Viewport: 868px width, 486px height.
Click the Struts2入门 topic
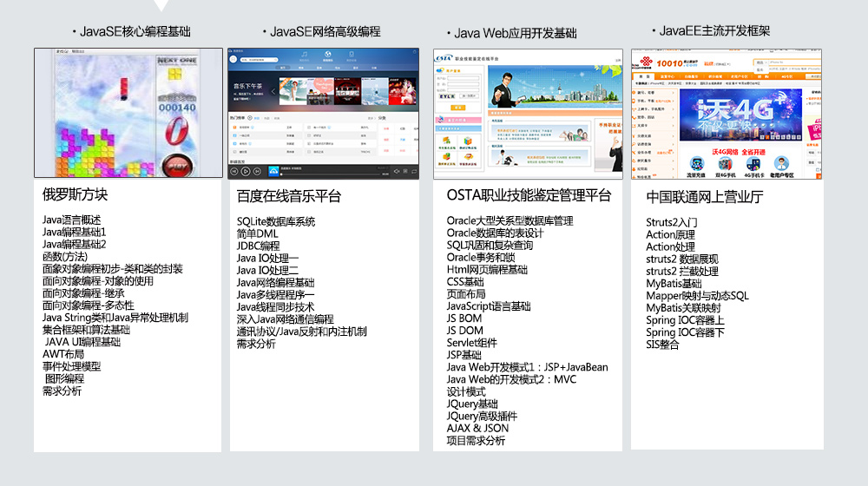[672, 222]
